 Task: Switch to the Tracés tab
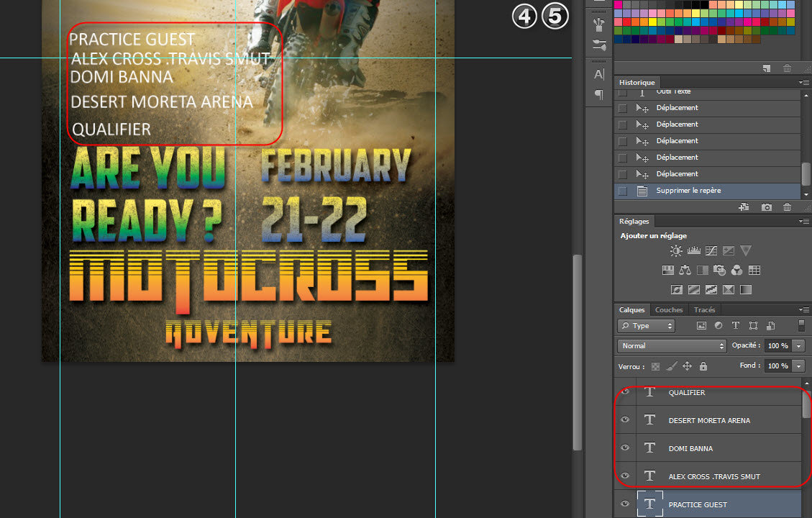pyautogui.click(x=704, y=310)
